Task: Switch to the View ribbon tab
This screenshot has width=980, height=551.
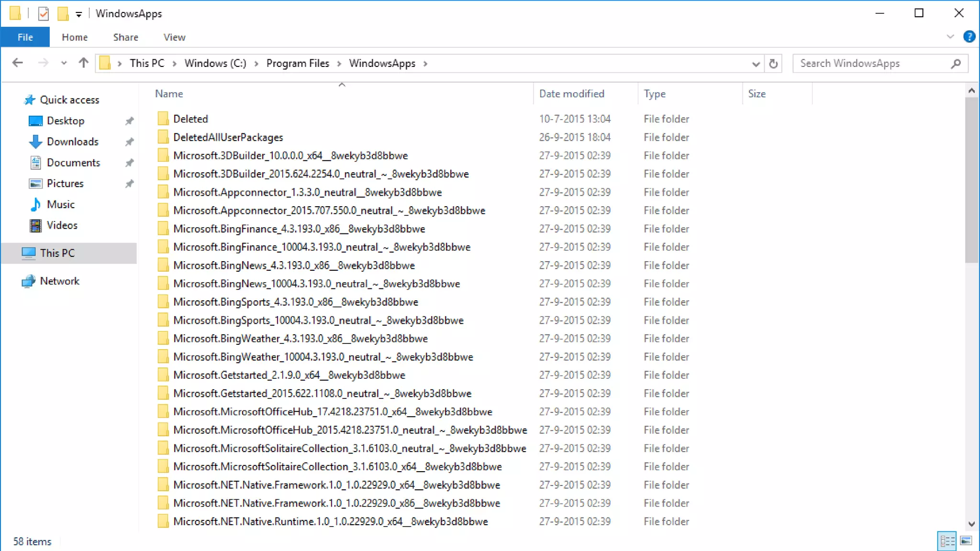Action: (174, 37)
